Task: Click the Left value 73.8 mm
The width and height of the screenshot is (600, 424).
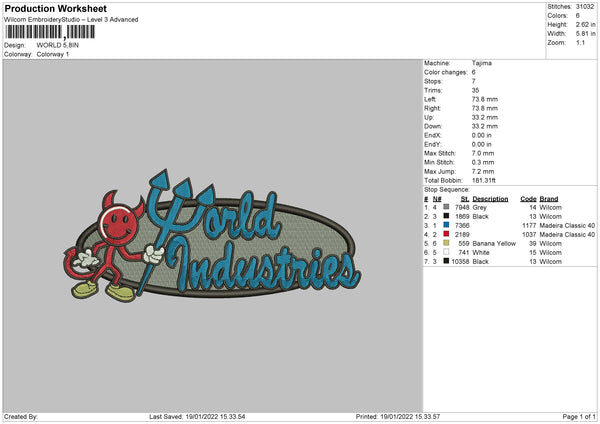Action: pos(485,99)
